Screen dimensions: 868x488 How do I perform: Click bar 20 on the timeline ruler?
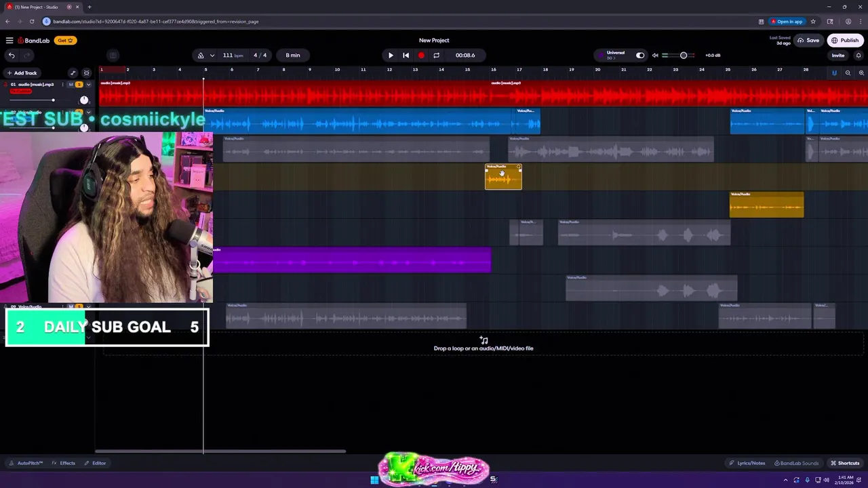click(597, 70)
